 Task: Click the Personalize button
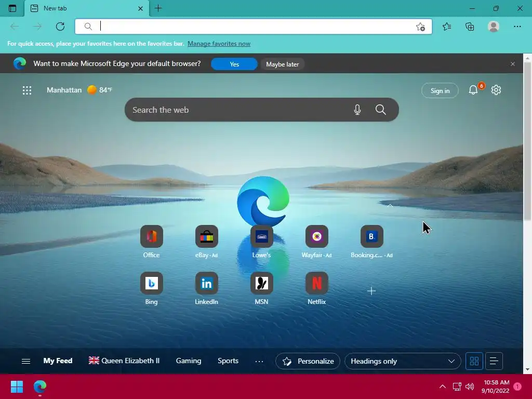click(x=308, y=361)
